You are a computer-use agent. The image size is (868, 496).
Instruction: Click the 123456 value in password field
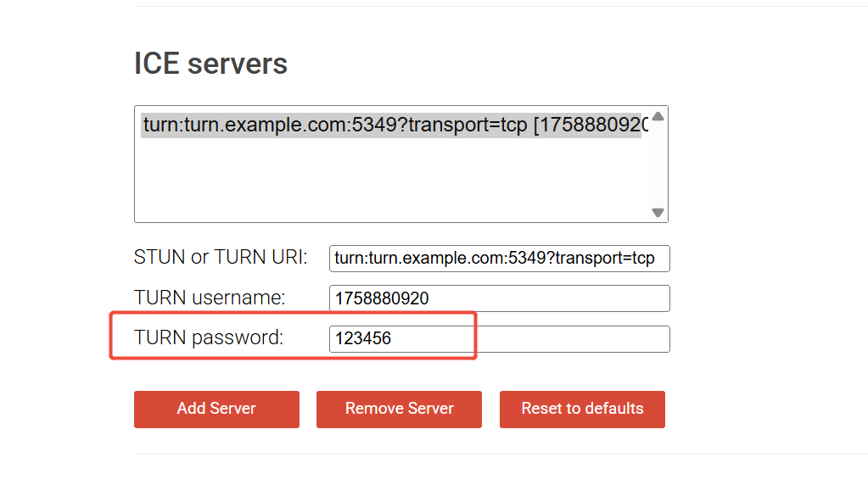coord(363,339)
